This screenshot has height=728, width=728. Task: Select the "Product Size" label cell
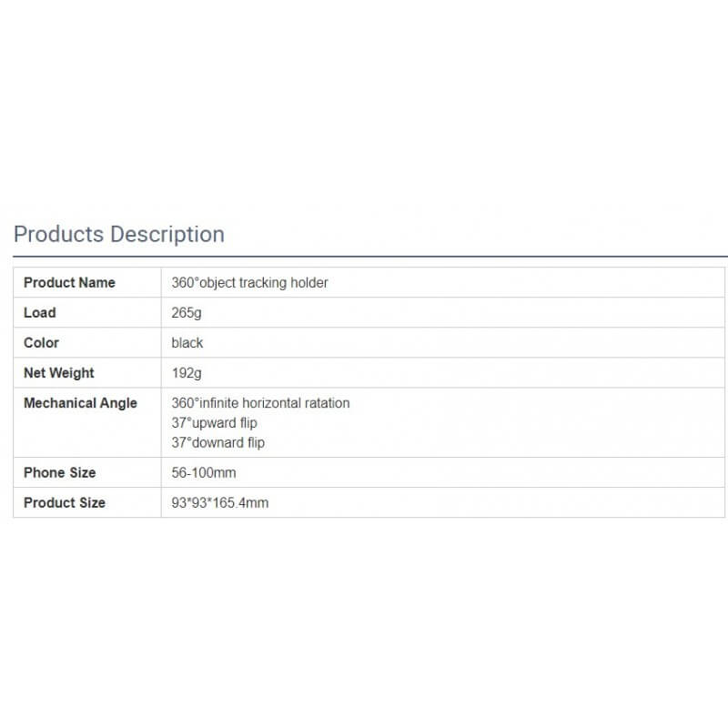64,502
